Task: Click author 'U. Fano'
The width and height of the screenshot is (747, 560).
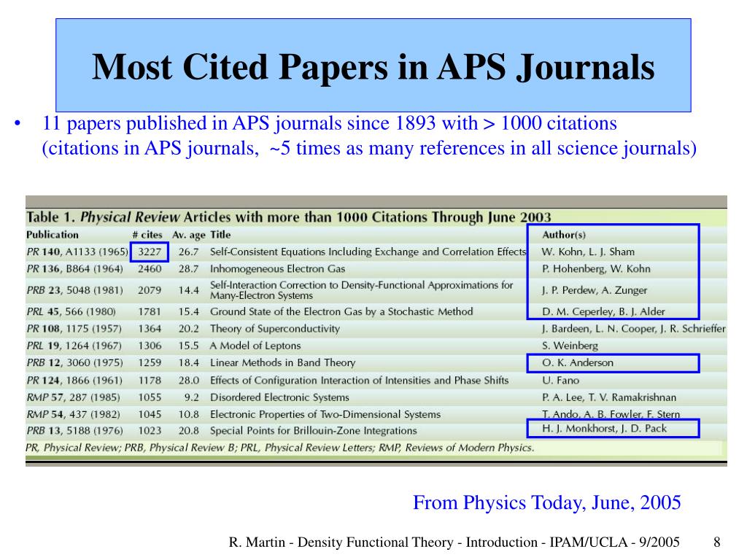Action: 561,380
